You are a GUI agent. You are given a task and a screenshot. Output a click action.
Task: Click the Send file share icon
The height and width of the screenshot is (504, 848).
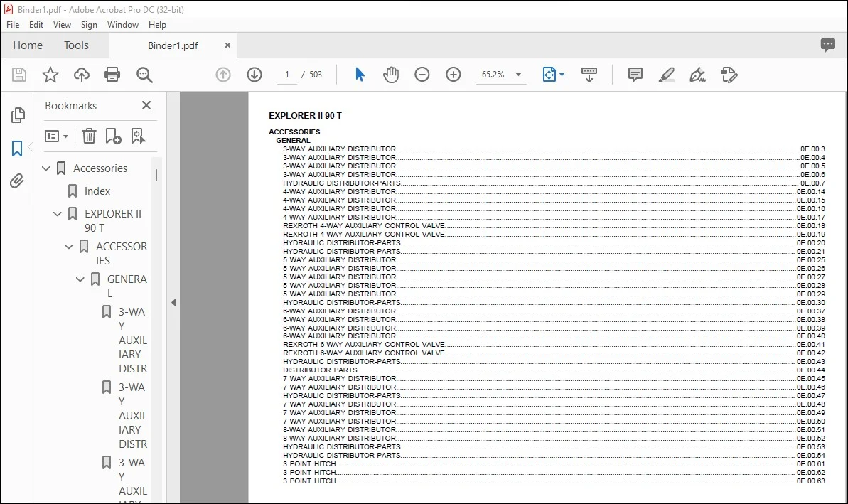729,75
